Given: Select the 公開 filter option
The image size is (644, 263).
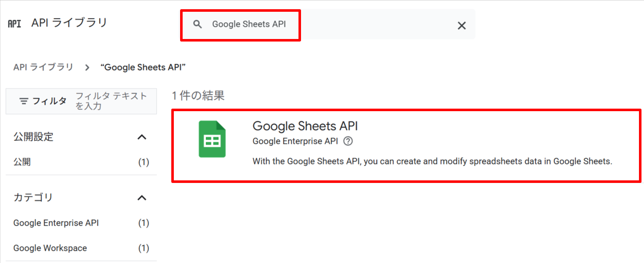Looking at the screenshot, I should (x=81, y=162).
